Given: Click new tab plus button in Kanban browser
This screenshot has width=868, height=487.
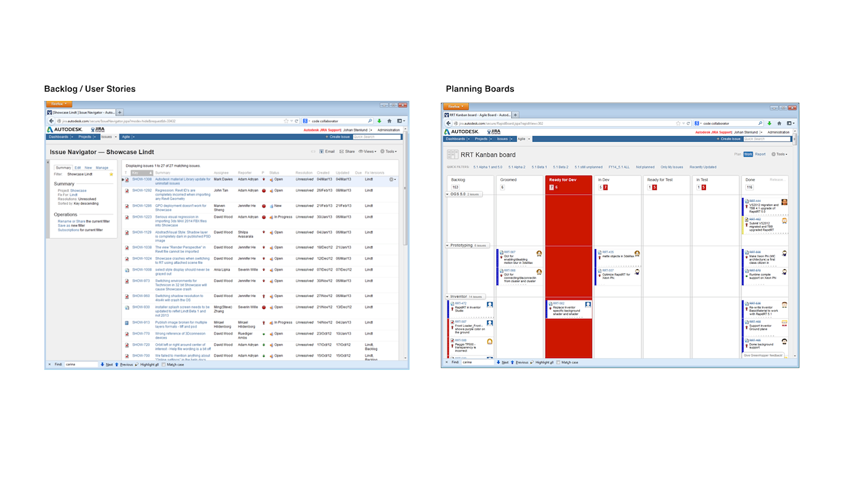Looking at the screenshot, I should [515, 115].
